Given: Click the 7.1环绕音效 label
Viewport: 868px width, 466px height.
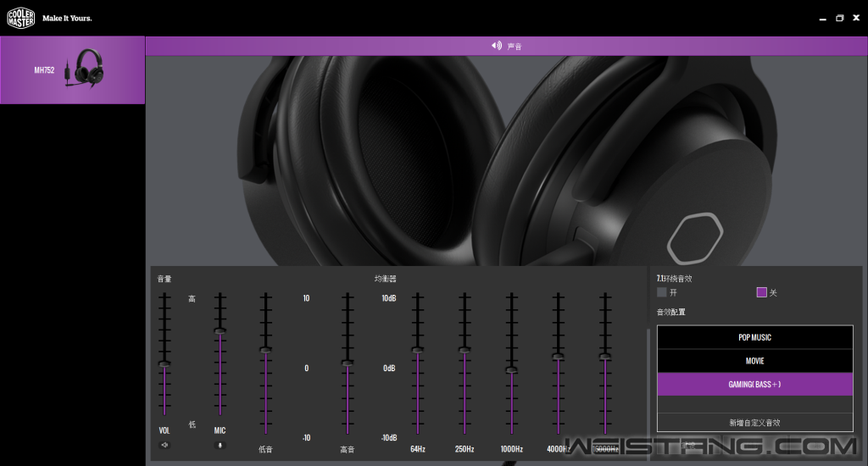Looking at the screenshot, I should [674, 279].
